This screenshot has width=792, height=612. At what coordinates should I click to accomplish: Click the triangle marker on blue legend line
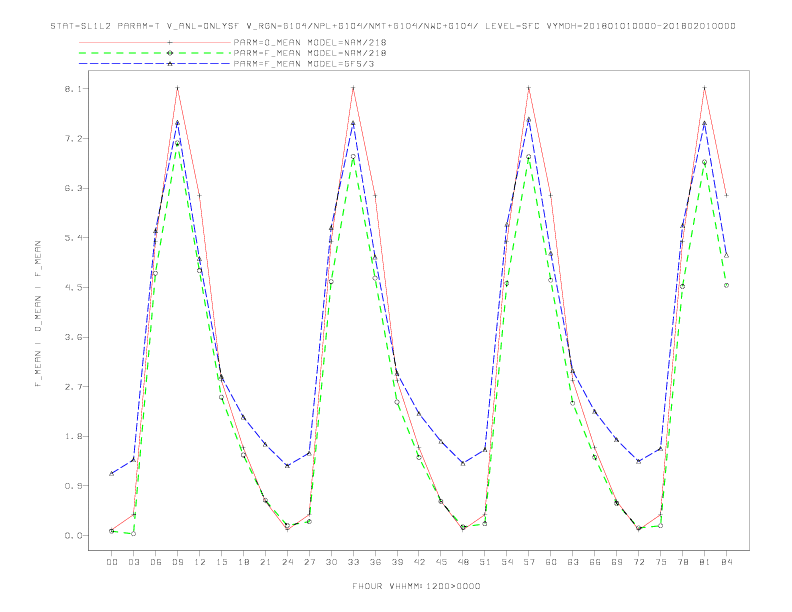coord(170,64)
